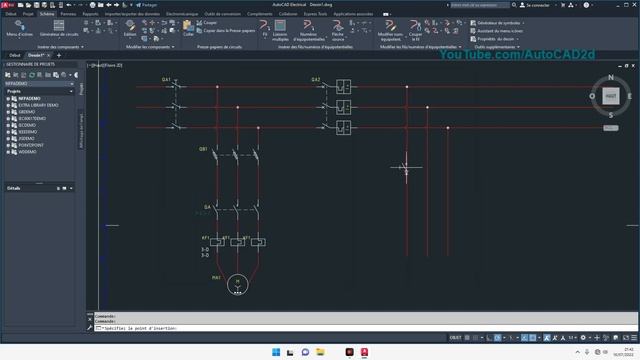The width and height of the screenshot is (640, 360).
Task: Open Windows Start menu
Action: point(276,352)
